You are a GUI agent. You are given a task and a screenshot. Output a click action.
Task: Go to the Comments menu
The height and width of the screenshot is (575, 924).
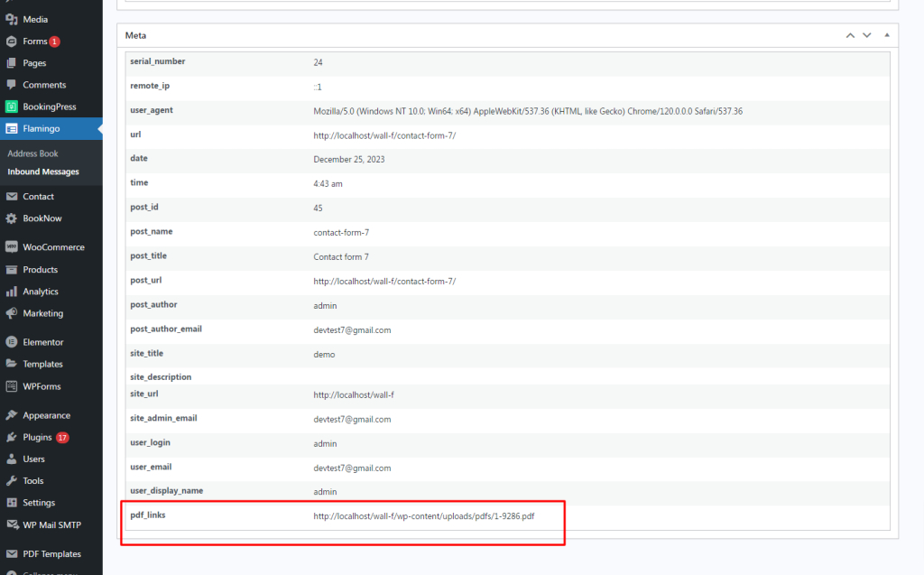pos(44,85)
